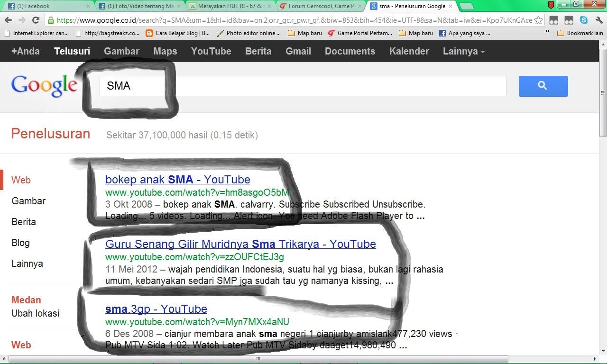The width and height of the screenshot is (607, 364).
Task: Open the 'Apa yang saya' Facebook bookmark
Action: click(465, 33)
